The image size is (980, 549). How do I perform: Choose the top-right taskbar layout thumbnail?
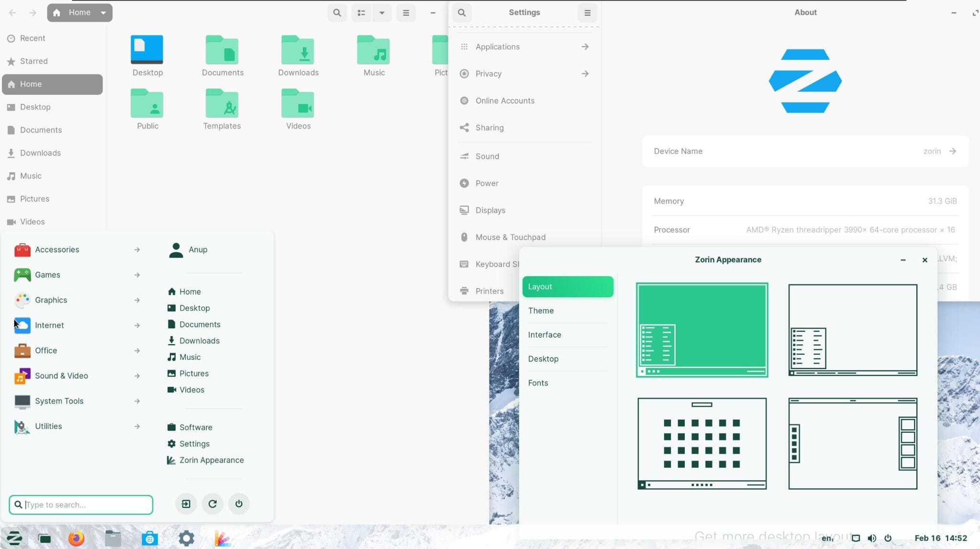pos(852,330)
